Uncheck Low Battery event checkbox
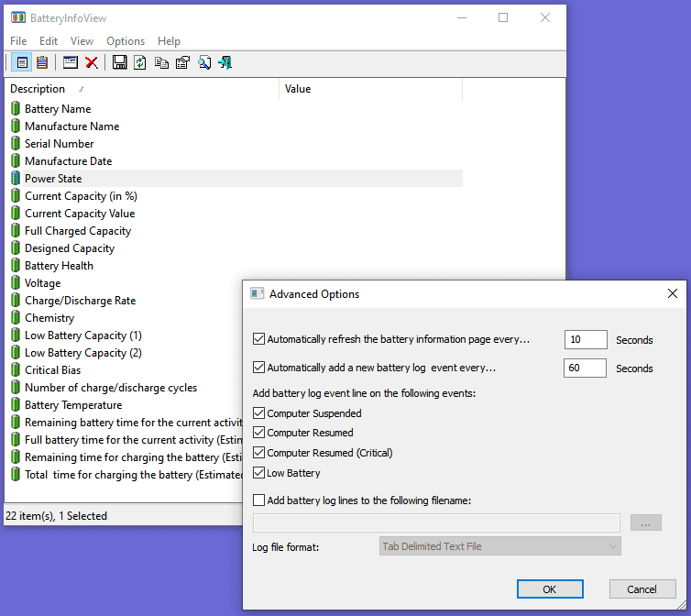The height and width of the screenshot is (616, 691). pos(258,473)
